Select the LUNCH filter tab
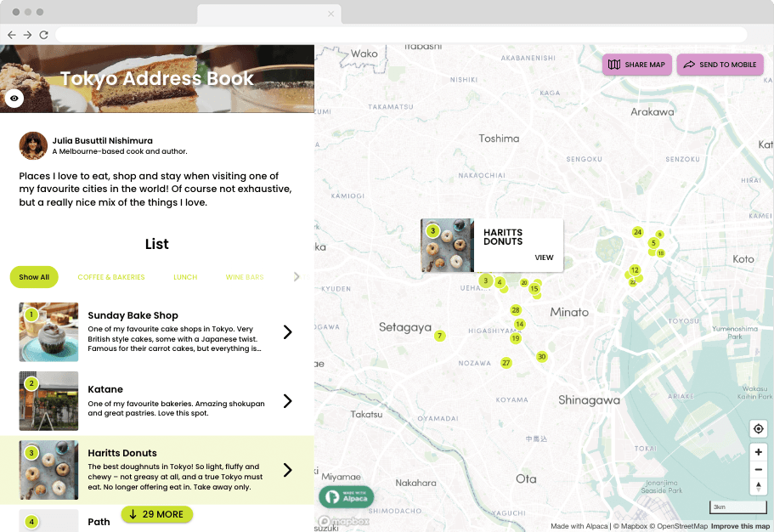Image resolution: width=774 pixels, height=532 pixels. click(185, 277)
